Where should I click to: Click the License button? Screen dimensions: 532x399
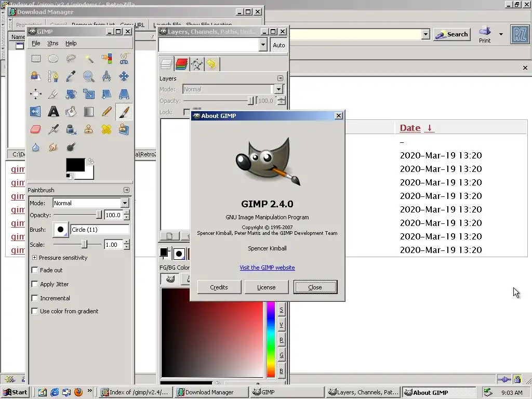(267, 287)
